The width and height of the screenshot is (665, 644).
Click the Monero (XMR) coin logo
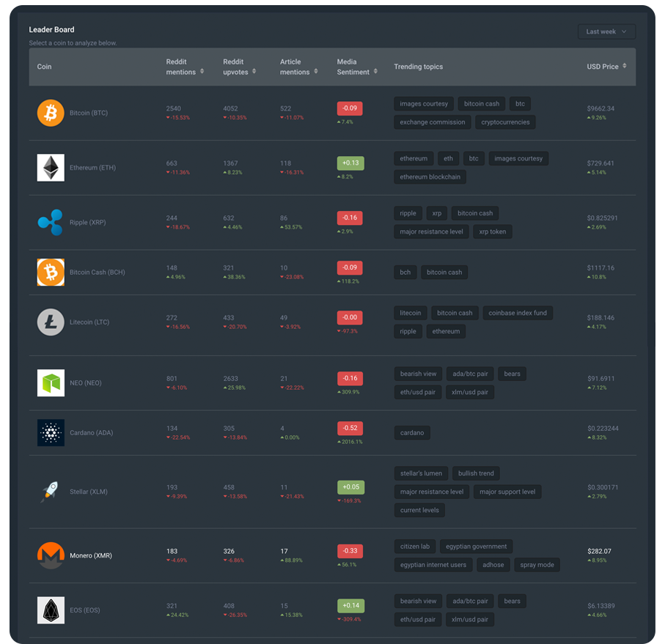[51, 555]
